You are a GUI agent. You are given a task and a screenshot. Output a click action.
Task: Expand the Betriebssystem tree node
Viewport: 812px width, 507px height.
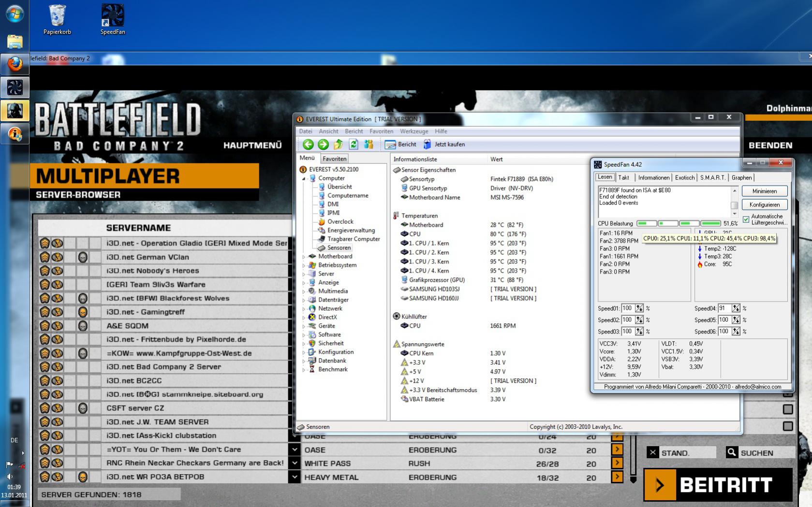[x=304, y=265]
